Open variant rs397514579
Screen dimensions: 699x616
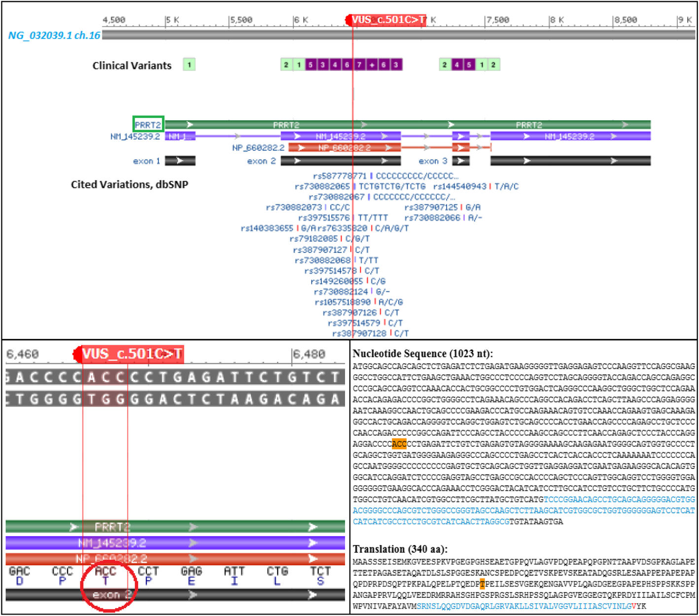(354, 323)
